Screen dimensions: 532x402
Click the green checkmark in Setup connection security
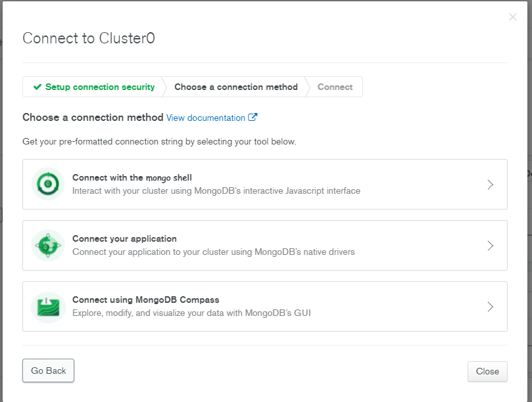37,87
